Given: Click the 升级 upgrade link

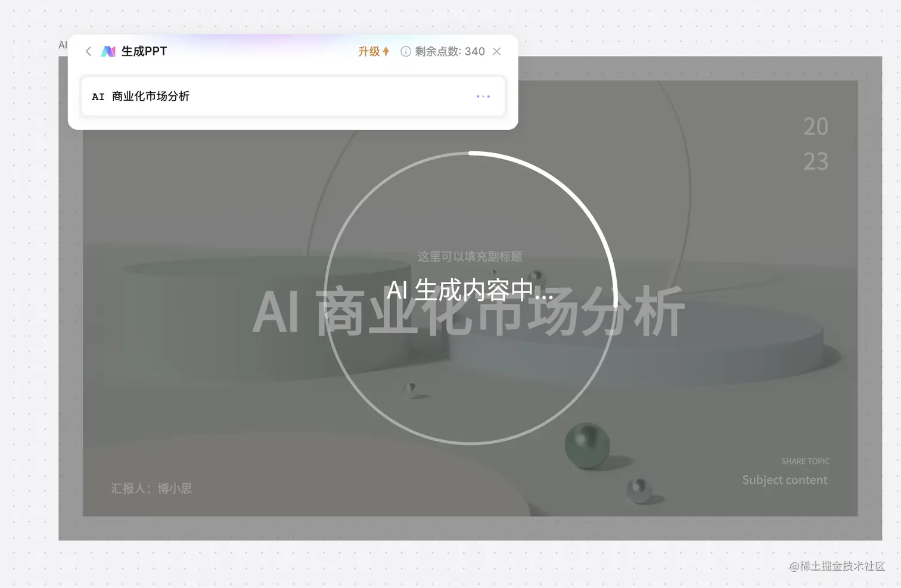Looking at the screenshot, I should pyautogui.click(x=374, y=51).
